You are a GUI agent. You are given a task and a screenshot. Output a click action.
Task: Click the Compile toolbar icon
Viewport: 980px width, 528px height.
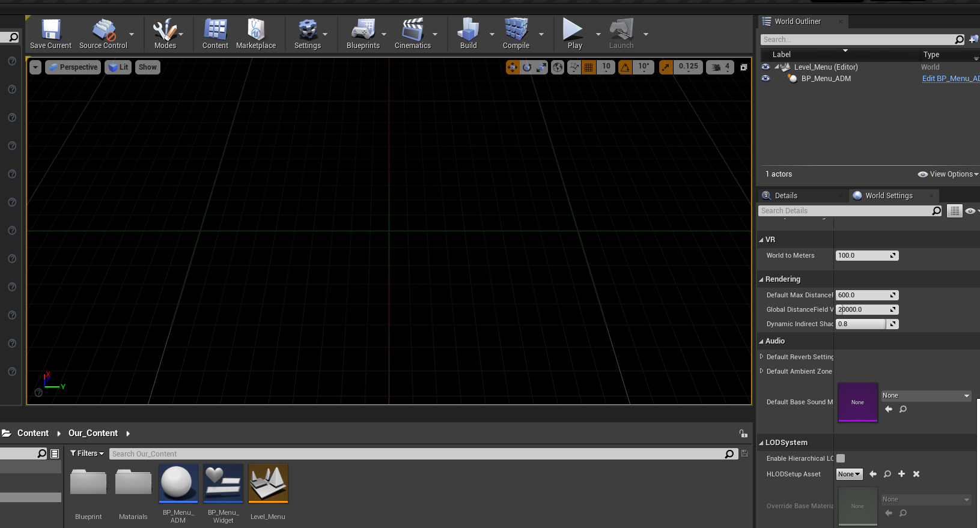516,34
